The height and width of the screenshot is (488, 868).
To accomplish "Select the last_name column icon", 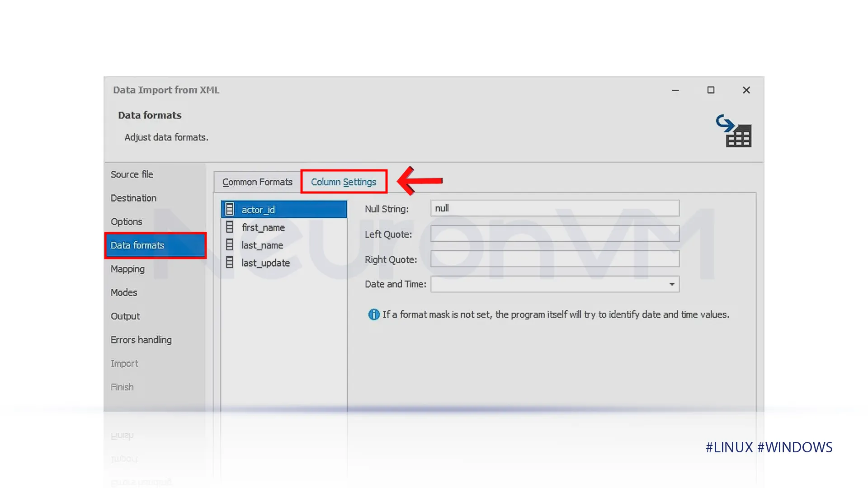I will point(230,244).
